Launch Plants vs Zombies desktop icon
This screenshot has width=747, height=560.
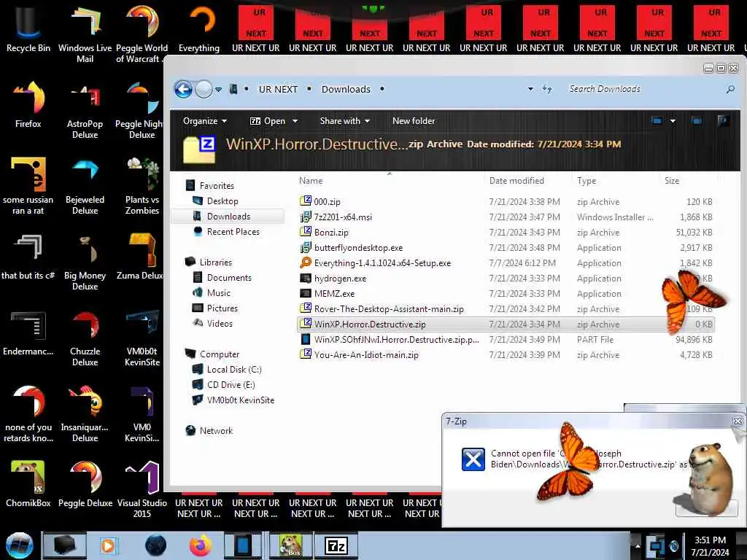click(142, 184)
